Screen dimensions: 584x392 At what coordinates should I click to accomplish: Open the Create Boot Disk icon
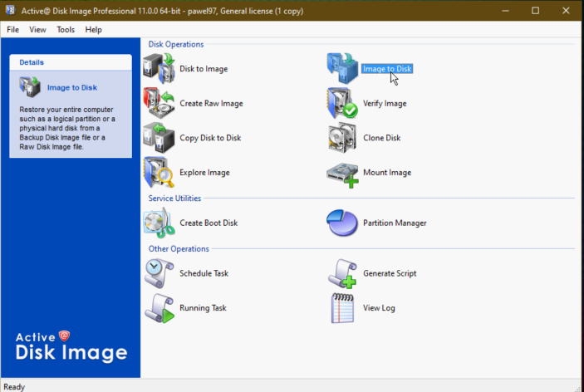(159, 223)
